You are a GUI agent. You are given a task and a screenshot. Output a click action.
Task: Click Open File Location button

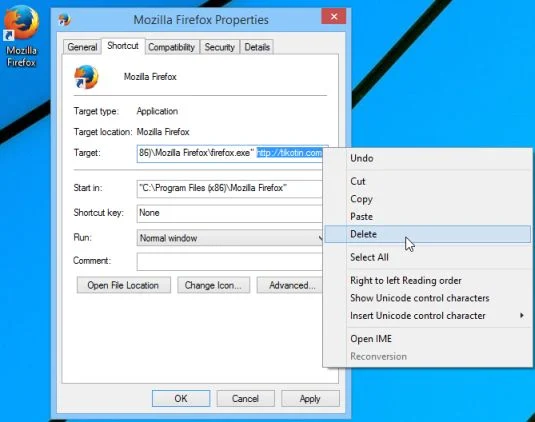124,285
